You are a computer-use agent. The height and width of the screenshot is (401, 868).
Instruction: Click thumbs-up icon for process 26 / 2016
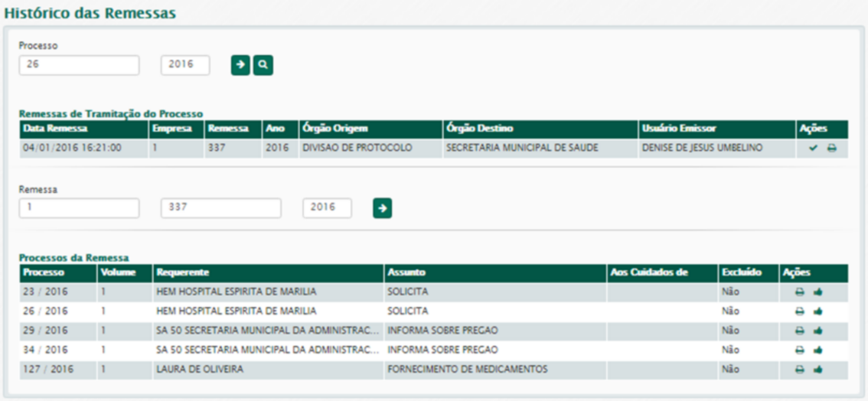(817, 311)
